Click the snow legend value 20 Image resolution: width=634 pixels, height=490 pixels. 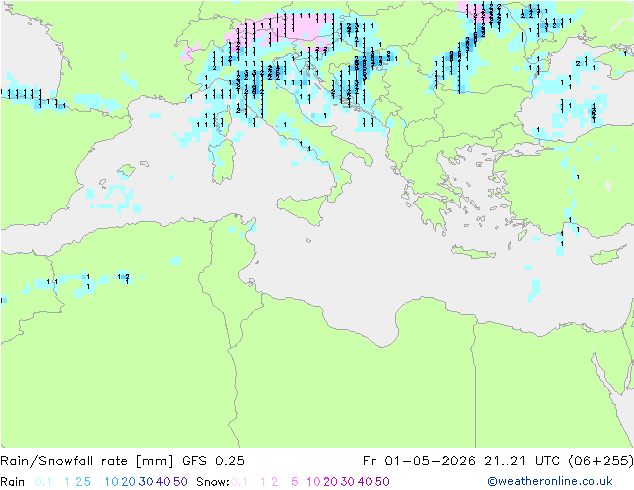coord(330,482)
